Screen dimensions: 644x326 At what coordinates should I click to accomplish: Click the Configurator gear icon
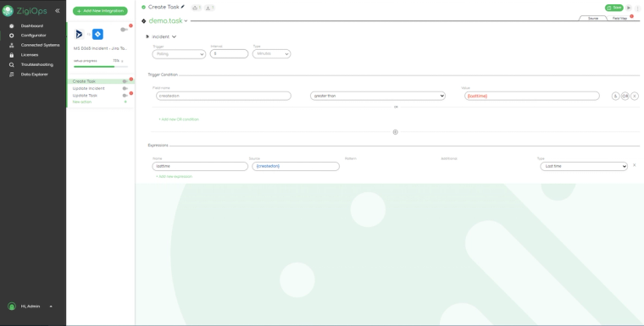(12, 36)
